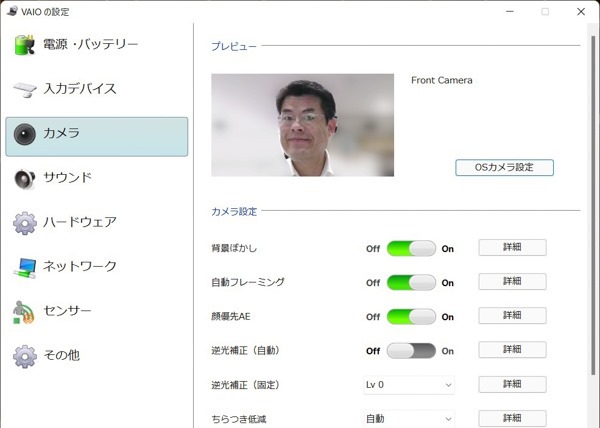This screenshot has width=600, height=428.
Task: Click 詳細 for 顔優先AE
Action: click(512, 316)
